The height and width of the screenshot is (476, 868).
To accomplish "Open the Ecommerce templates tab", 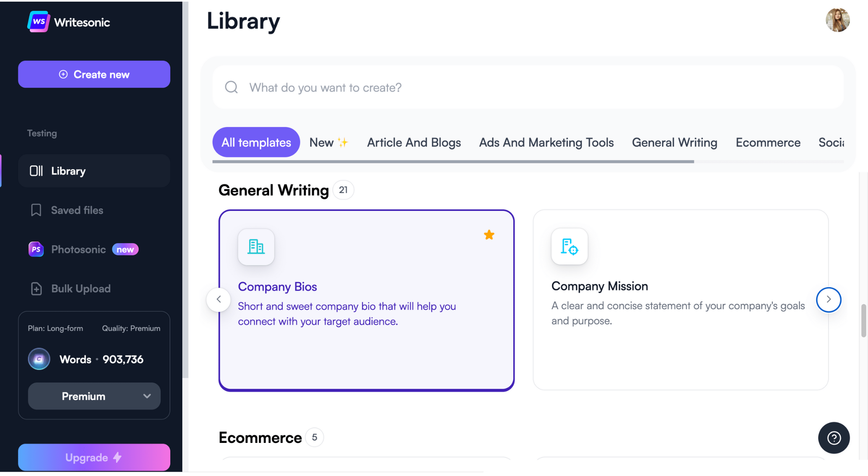I will point(768,143).
